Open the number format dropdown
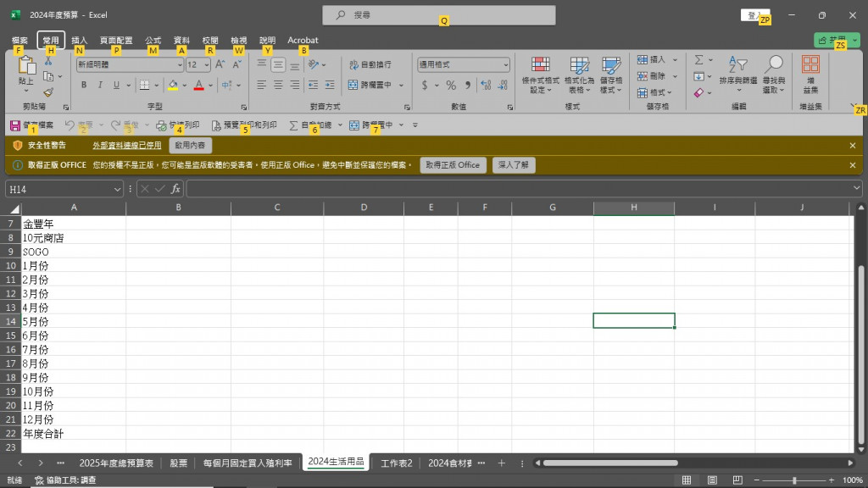 tap(505, 64)
